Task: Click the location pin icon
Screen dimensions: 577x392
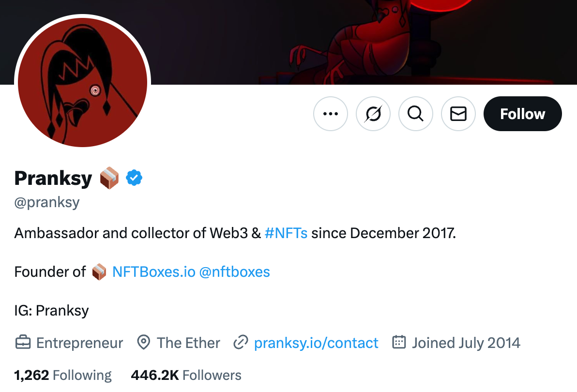Action: point(143,342)
